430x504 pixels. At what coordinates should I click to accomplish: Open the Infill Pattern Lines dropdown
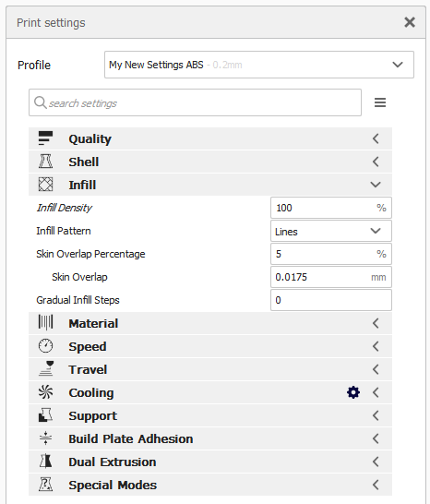pos(331,231)
